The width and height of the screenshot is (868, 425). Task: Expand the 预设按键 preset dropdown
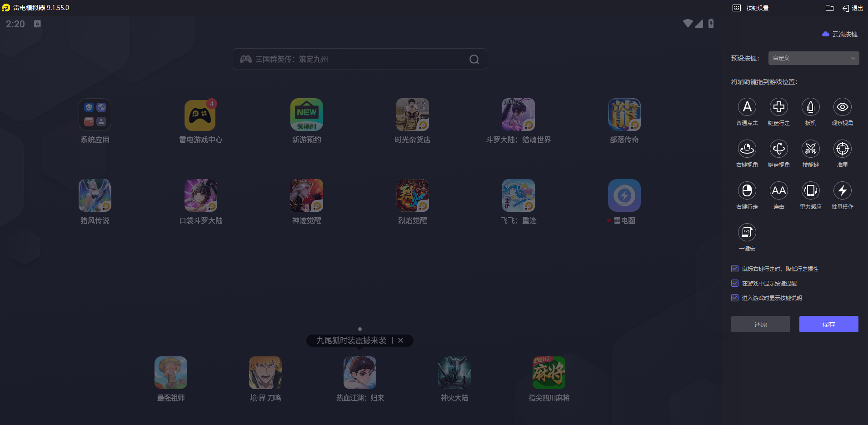point(813,58)
